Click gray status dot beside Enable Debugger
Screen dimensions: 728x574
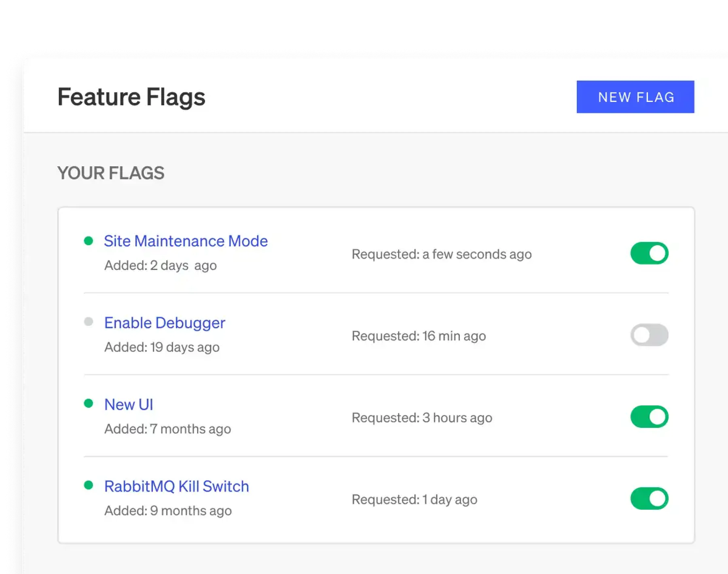pyautogui.click(x=88, y=322)
